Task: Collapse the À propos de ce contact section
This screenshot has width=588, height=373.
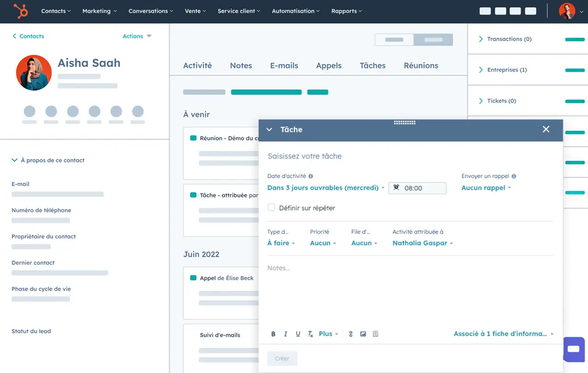Action: pyautogui.click(x=15, y=160)
